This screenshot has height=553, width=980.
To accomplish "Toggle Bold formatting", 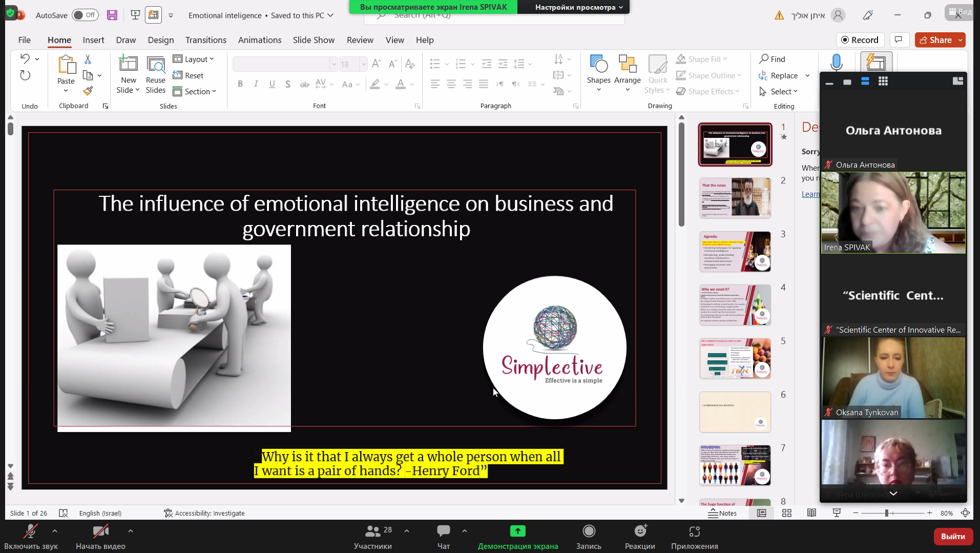I will [240, 84].
